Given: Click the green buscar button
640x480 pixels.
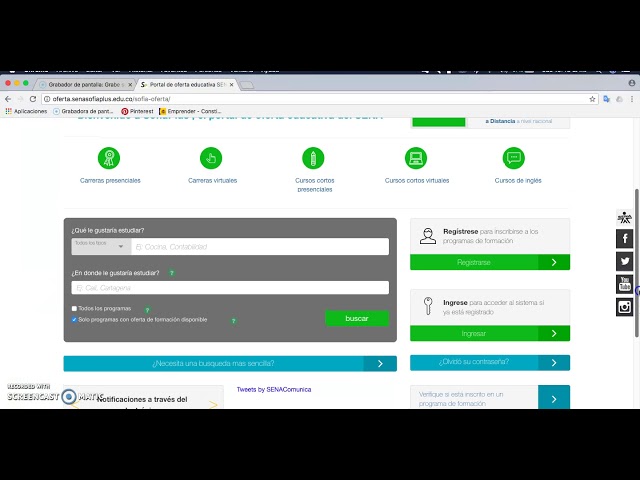Looking at the screenshot, I should pyautogui.click(x=357, y=318).
